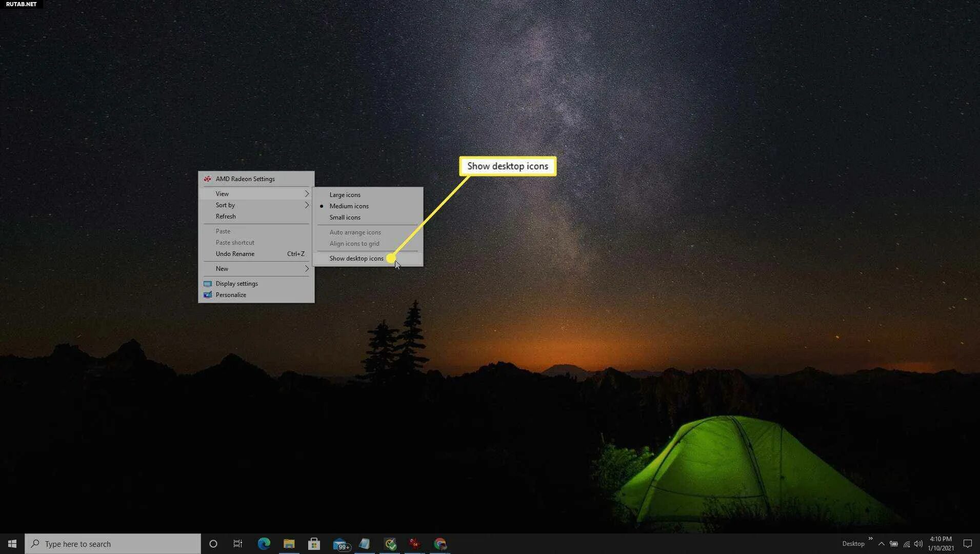
Task: Show hidden system tray icons
Action: [x=882, y=544]
